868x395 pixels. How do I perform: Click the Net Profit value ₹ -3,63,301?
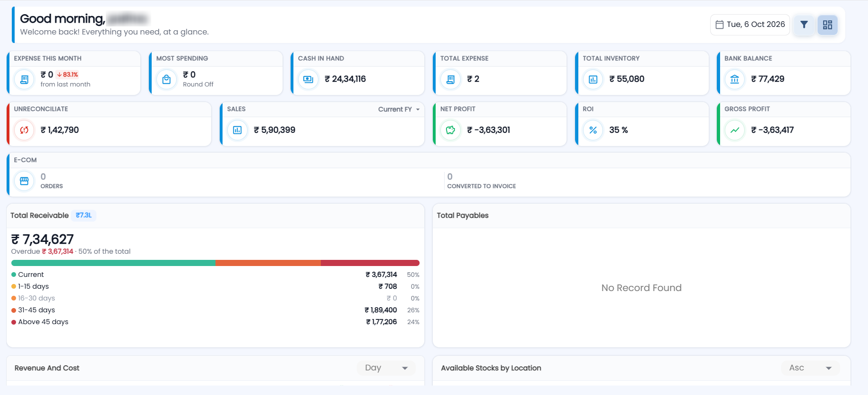489,130
